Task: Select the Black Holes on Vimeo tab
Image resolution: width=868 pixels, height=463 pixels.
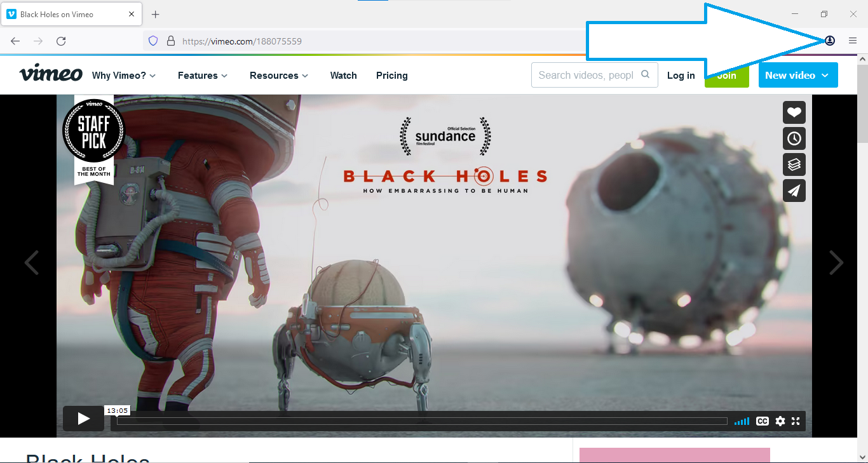Action: 72,14
